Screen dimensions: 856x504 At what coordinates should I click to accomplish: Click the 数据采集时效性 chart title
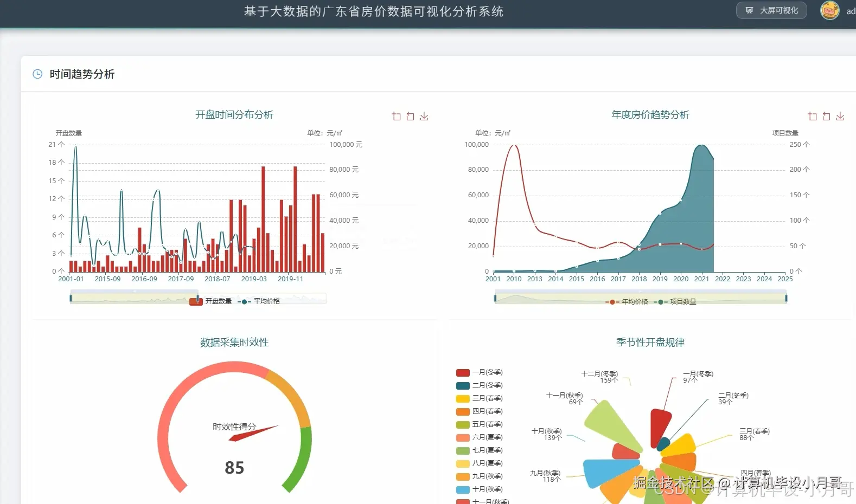(x=234, y=343)
